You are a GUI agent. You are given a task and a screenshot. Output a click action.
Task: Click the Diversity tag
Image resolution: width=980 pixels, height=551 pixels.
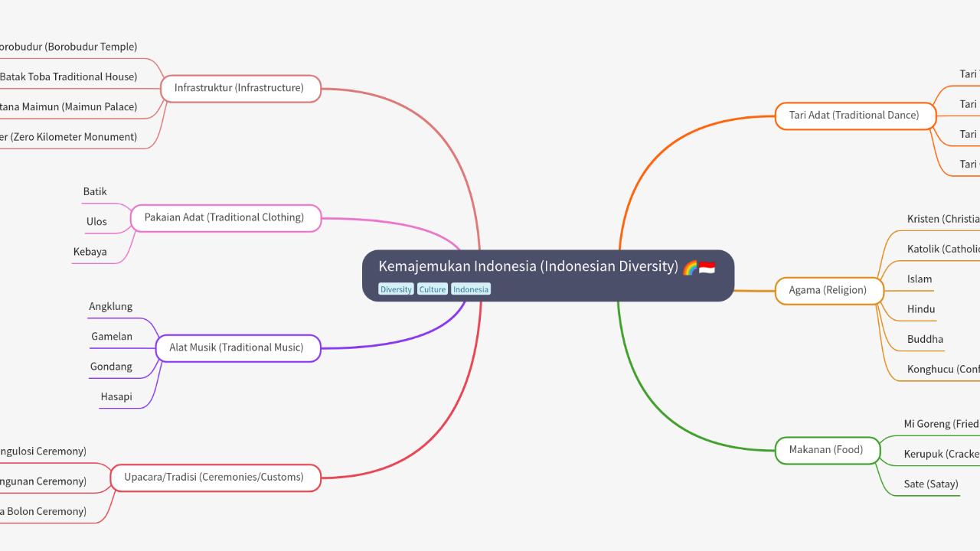click(396, 289)
